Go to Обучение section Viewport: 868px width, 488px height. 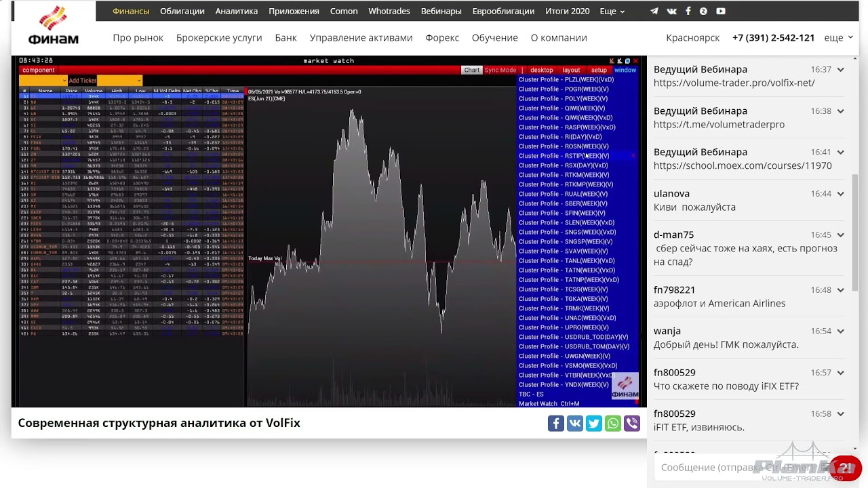(495, 37)
